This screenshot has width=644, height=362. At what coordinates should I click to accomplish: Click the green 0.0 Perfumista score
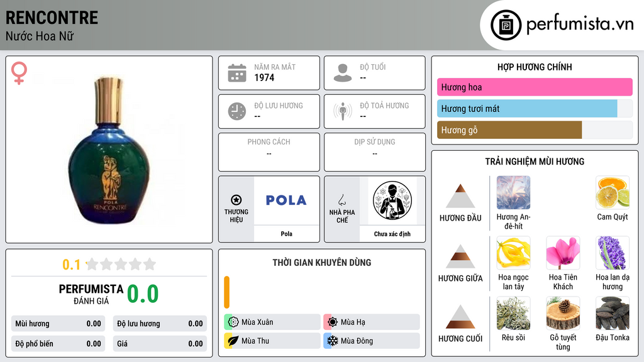(143, 293)
